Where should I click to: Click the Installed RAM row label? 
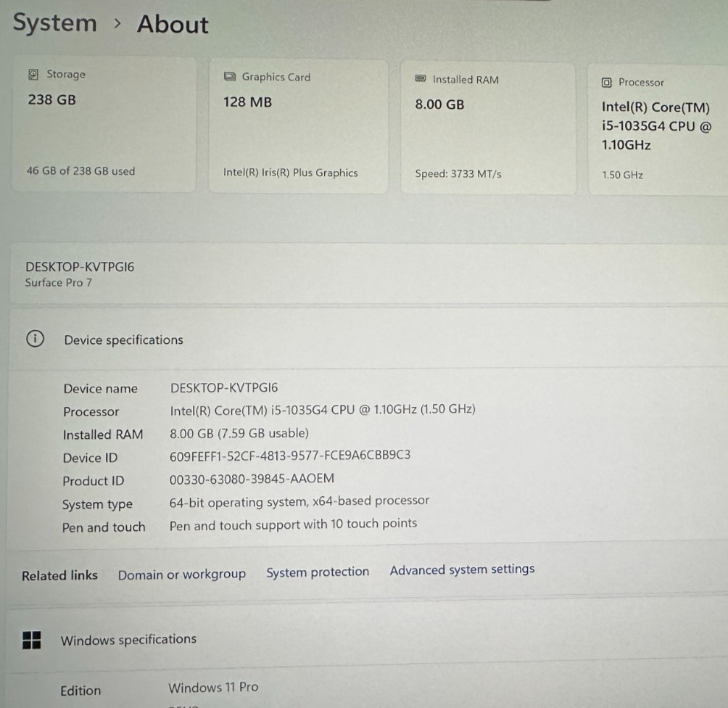pyautogui.click(x=103, y=435)
